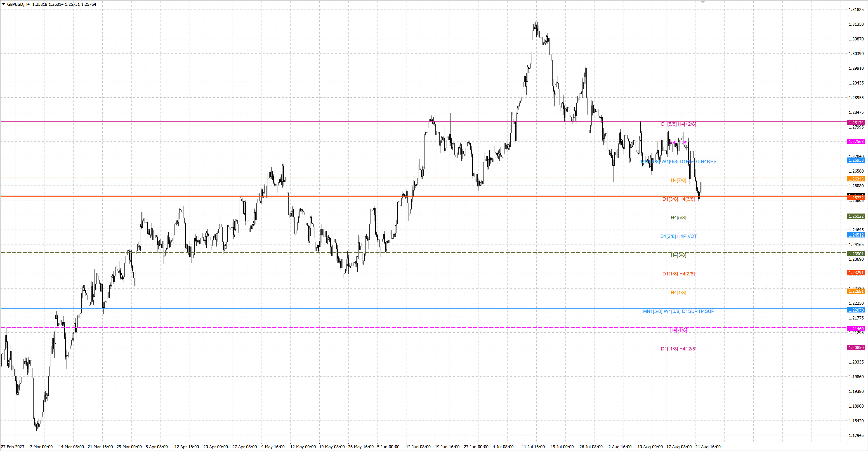Click the D1[-1/8] H4[-2/8] level label
868x451 pixels.
(x=678, y=349)
